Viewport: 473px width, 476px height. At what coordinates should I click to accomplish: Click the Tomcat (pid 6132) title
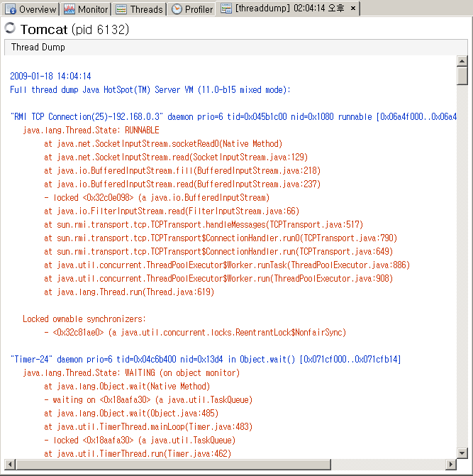74,30
